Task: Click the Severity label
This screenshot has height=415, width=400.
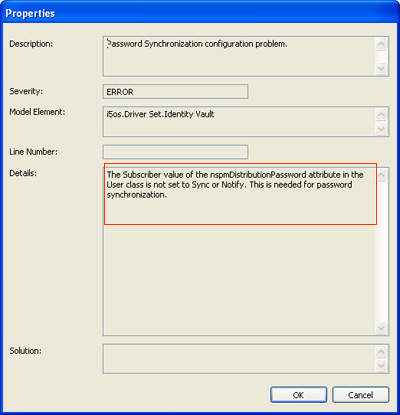Action: [x=26, y=91]
